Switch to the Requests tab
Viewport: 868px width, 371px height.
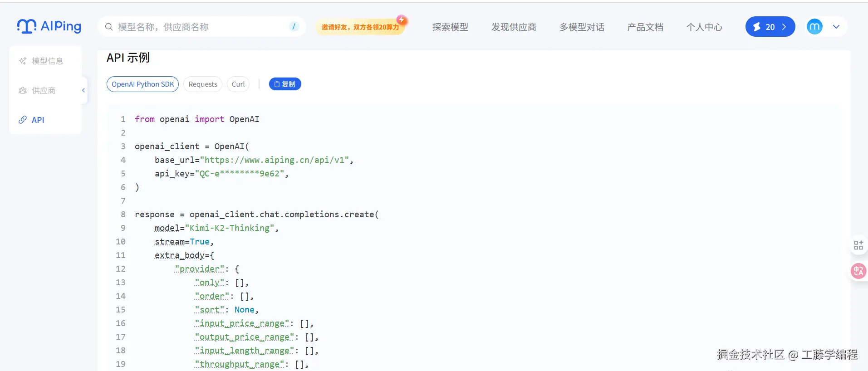203,84
